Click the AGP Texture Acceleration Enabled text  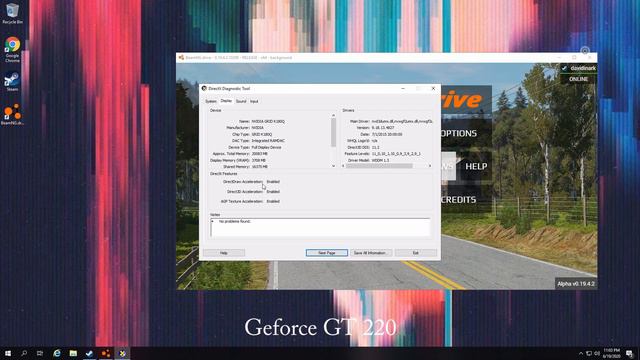273,201
